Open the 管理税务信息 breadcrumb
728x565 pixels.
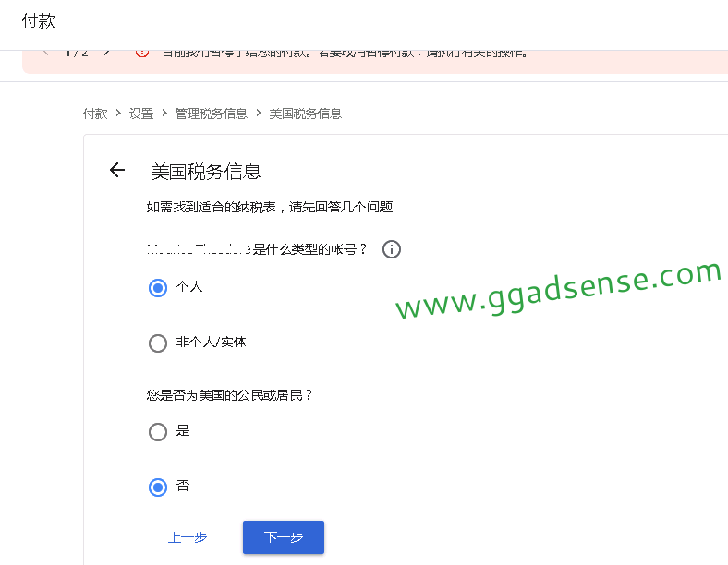(x=212, y=114)
